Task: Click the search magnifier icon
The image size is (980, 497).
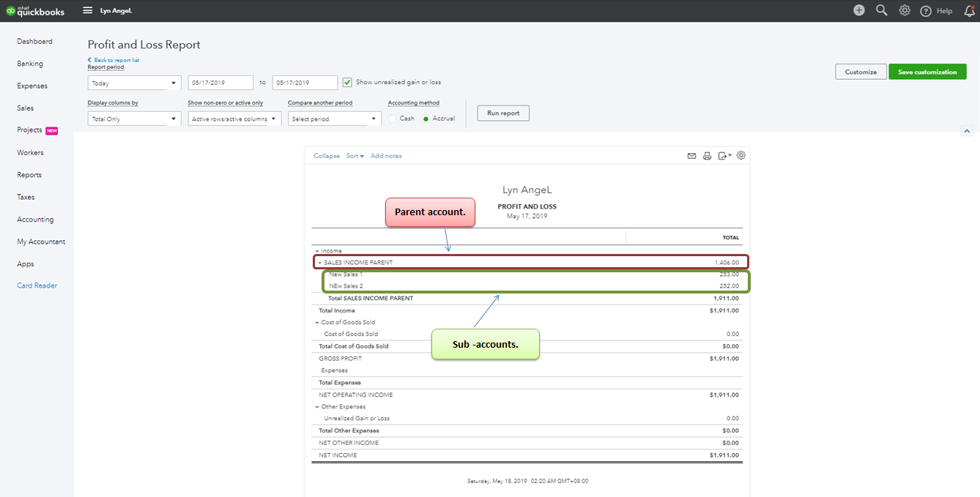Action: click(882, 10)
